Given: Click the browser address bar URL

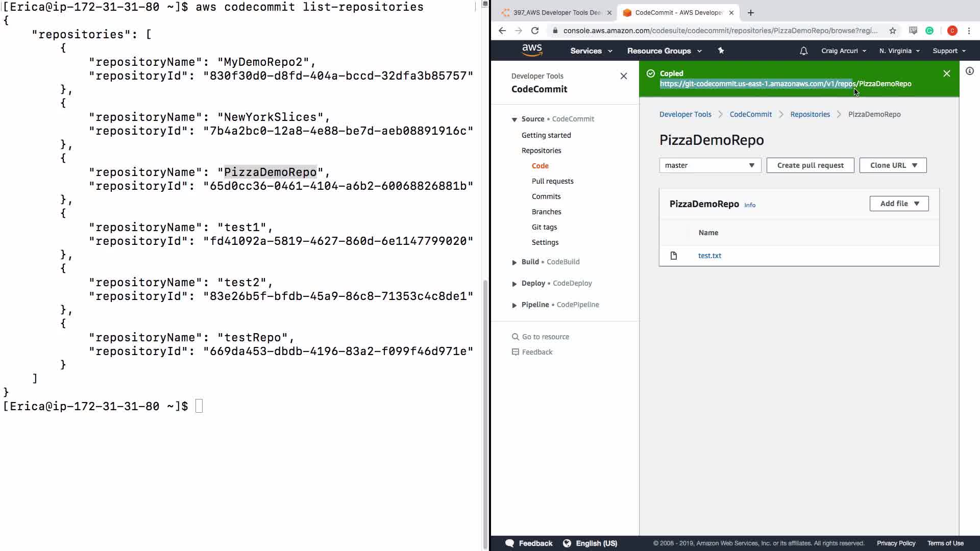Looking at the screenshot, I should point(720,31).
